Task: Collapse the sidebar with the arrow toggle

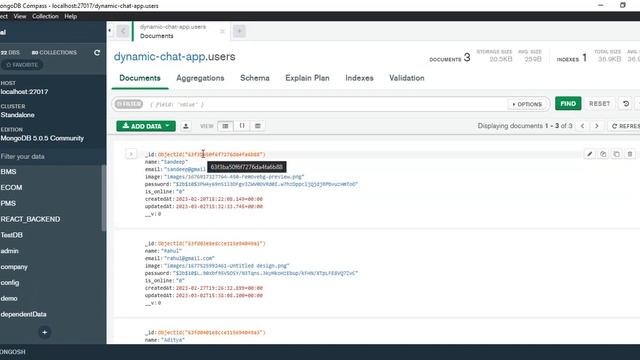Action: pyautogui.click(x=110, y=31)
